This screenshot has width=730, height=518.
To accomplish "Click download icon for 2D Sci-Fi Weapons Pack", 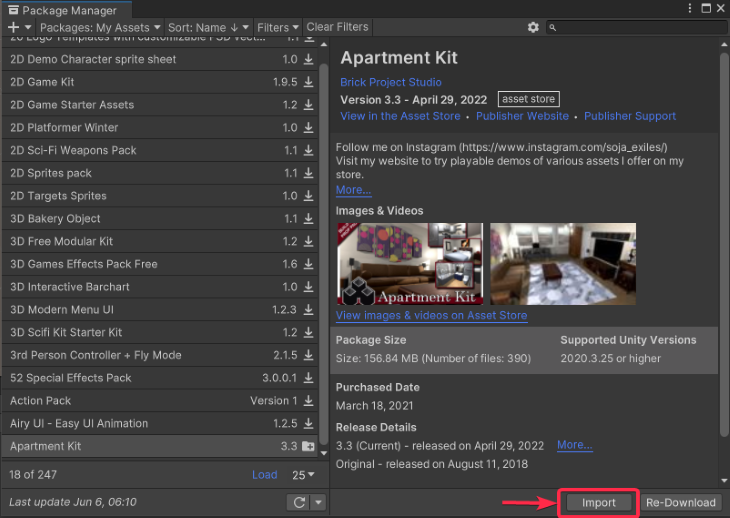I will click(x=308, y=150).
